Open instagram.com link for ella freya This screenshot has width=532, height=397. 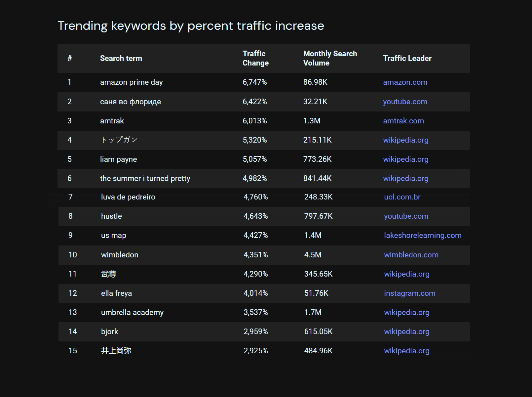(x=409, y=293)
